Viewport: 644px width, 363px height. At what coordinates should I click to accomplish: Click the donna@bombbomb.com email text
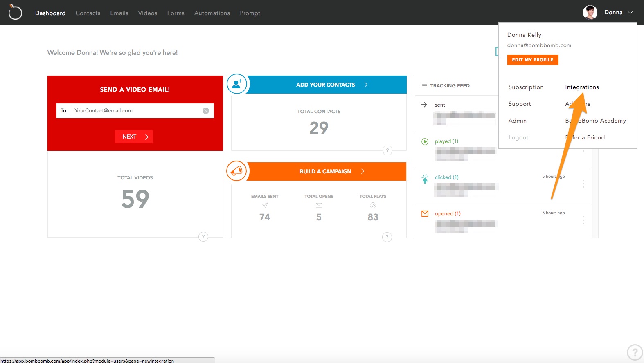tap(539, 45)
